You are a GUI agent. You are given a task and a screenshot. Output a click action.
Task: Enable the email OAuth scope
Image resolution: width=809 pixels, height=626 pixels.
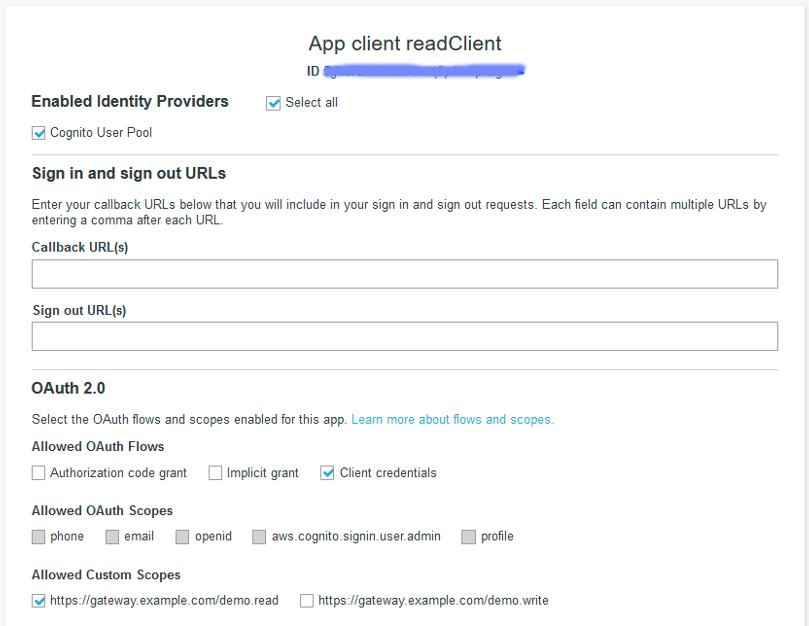click(112, 536)
